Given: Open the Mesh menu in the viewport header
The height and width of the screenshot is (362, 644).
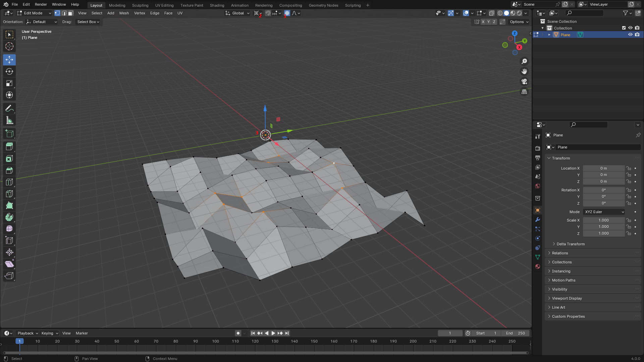Looking at the screenshot, I should point(124,13).
